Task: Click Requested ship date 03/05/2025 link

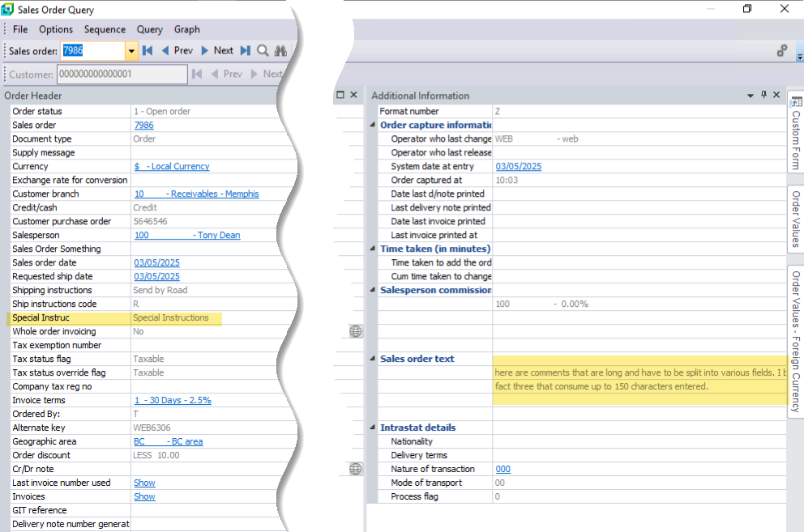Action: (x=157, y=276)
